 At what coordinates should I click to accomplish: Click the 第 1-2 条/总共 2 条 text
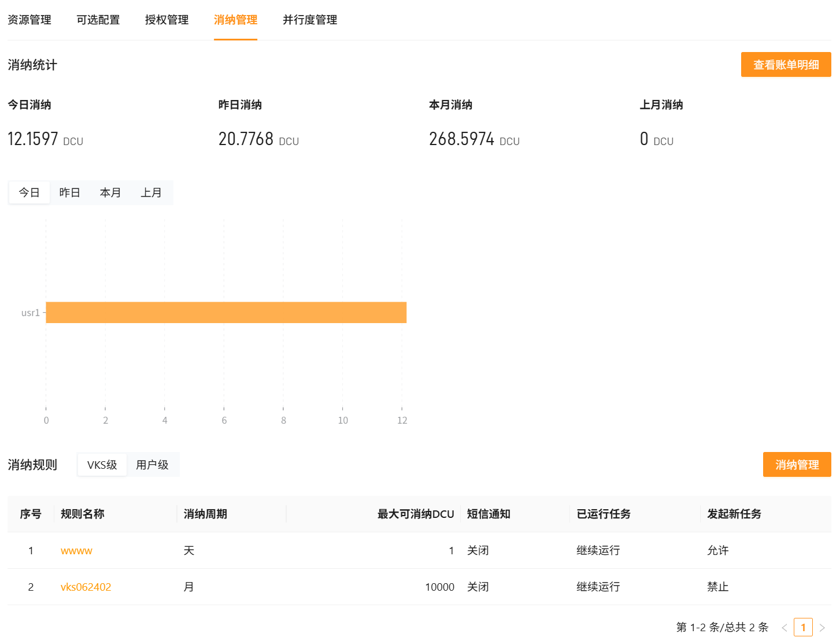[x=723, y=627]
